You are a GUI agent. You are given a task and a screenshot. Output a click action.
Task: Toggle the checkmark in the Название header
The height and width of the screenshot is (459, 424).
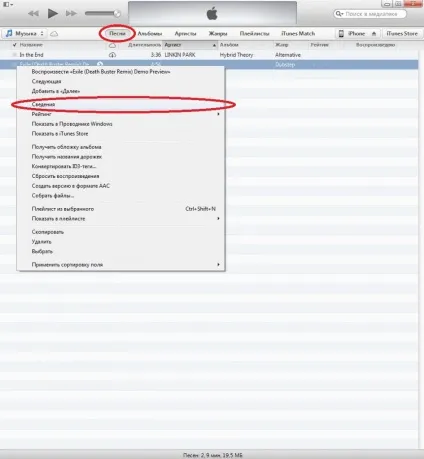click(14, 45)
